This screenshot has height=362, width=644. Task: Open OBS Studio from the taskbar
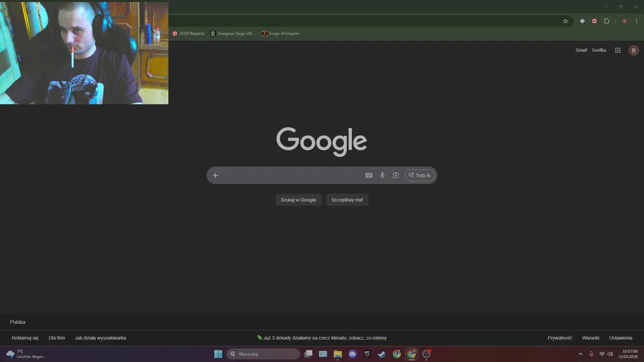[427, 354]
